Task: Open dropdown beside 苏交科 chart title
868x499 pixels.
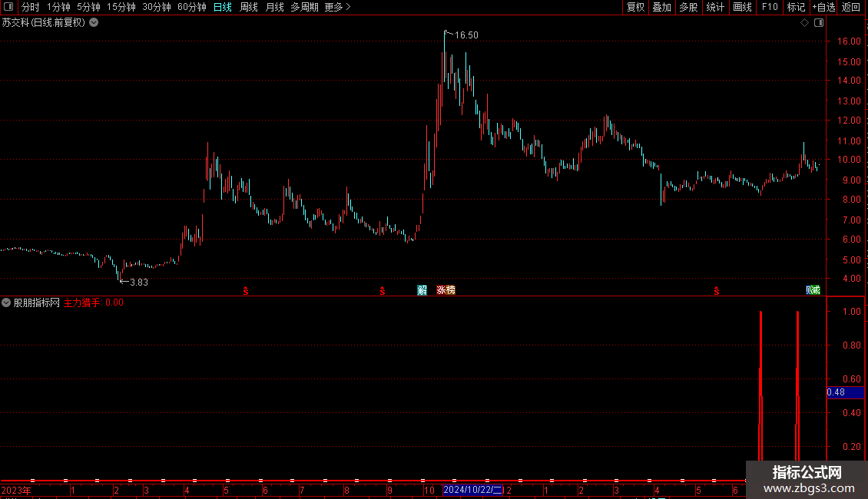Action: [94, 22]
